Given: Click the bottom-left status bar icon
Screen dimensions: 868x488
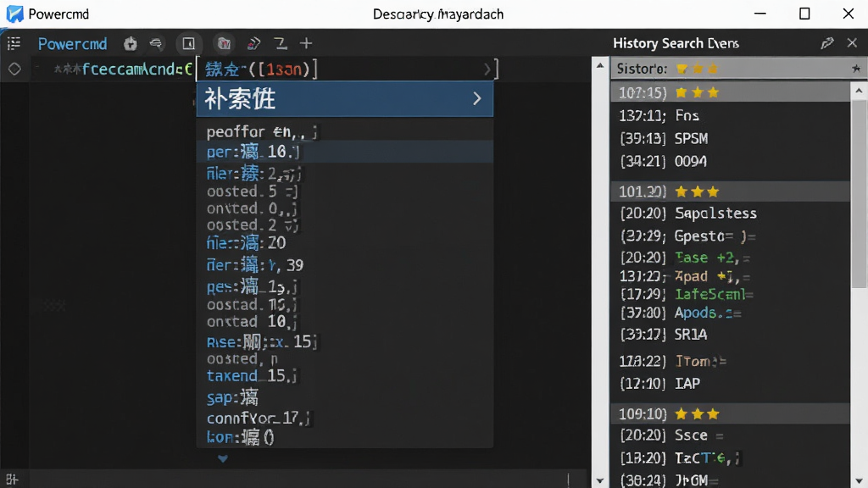Looking at the screenshot, I should coord(12,480).
